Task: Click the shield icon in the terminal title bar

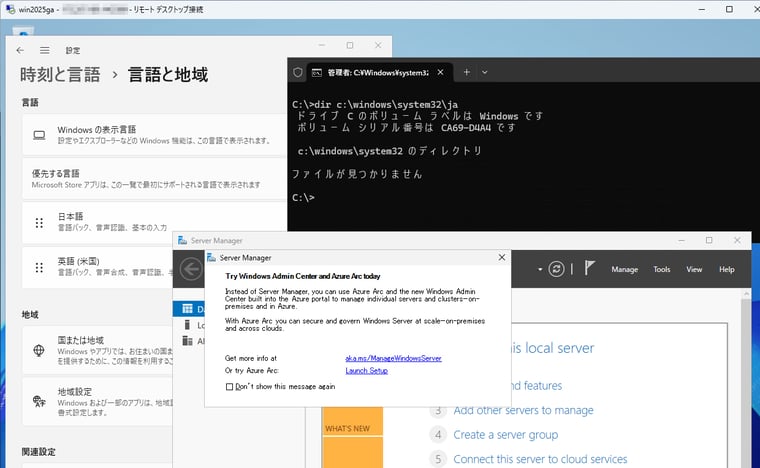Action: click(298, 72)
